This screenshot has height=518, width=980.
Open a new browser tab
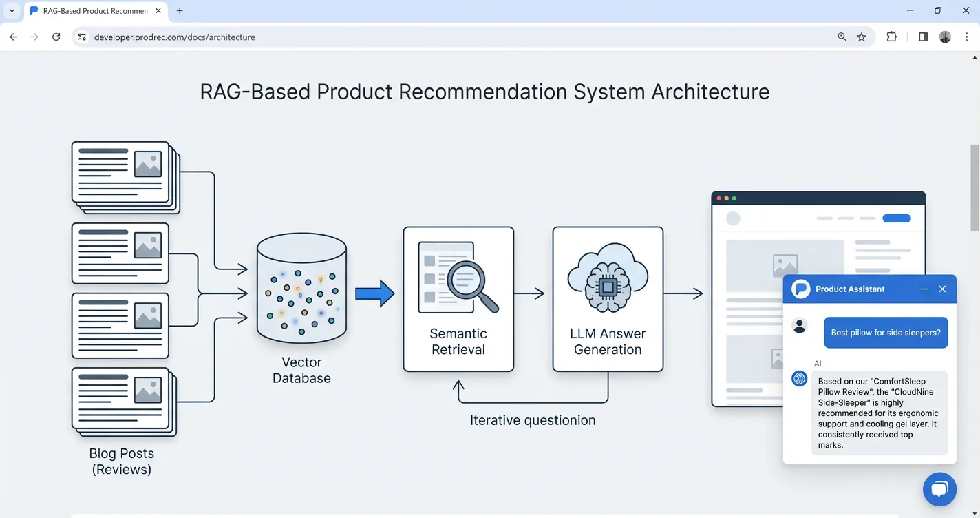click(x=180, y=11)
